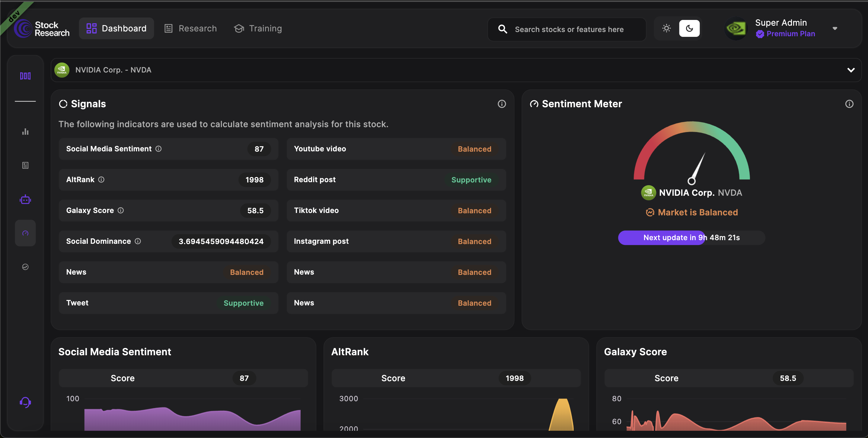The height and width of the screenshot is (438, 868).
Task: Click the NVIDIA logo under the gauge
Action: coord(648,193)
